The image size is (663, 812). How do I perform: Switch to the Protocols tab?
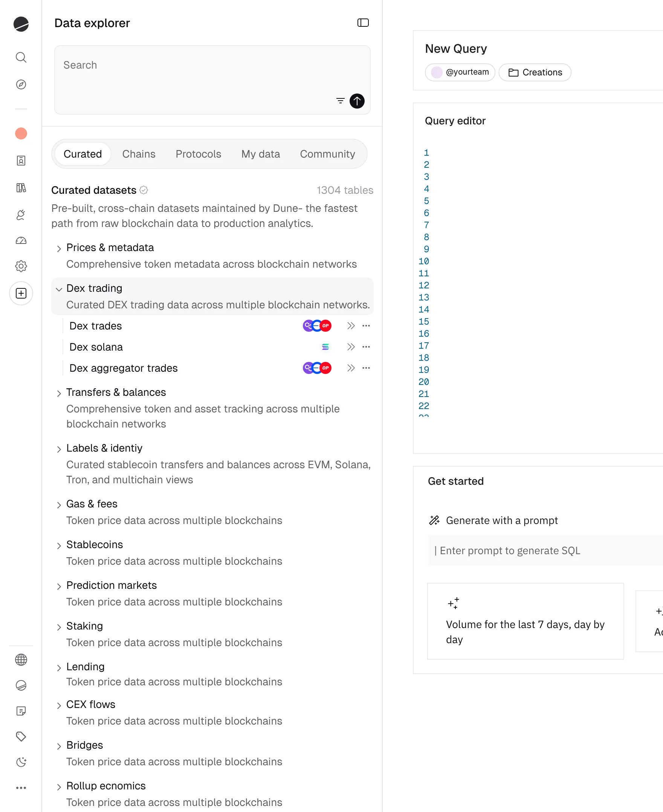tap(199, 154)
